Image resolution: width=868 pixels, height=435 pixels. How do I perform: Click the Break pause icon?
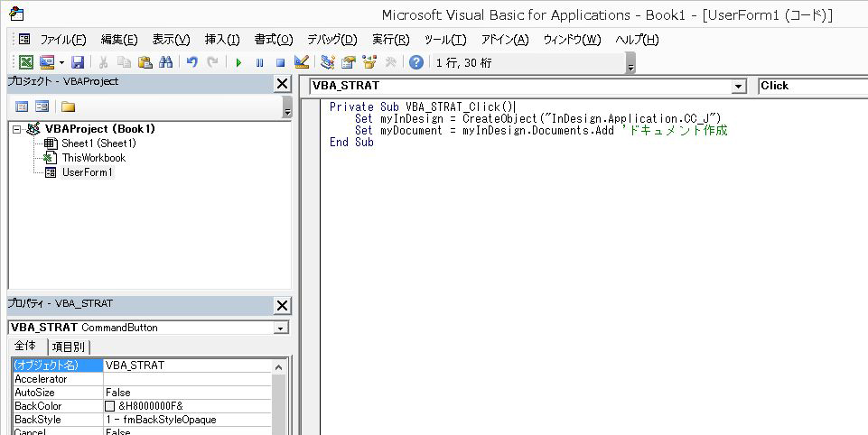tap(259, 62)
